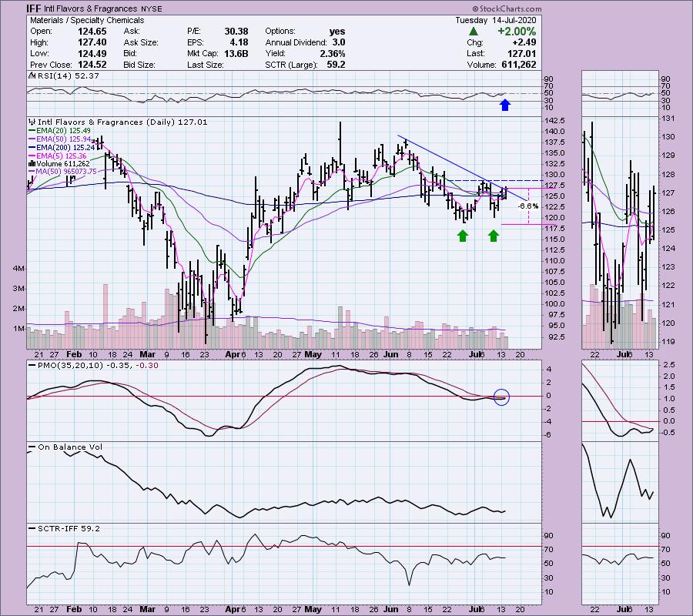Click the Options value yes
Viewport: 693px width, 616px height.
[337, 32]
